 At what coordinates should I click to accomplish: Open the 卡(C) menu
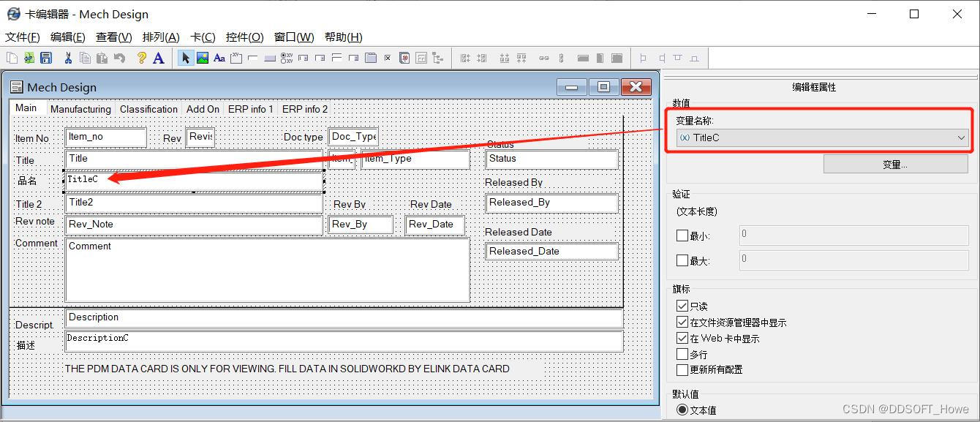click(203, 37)
